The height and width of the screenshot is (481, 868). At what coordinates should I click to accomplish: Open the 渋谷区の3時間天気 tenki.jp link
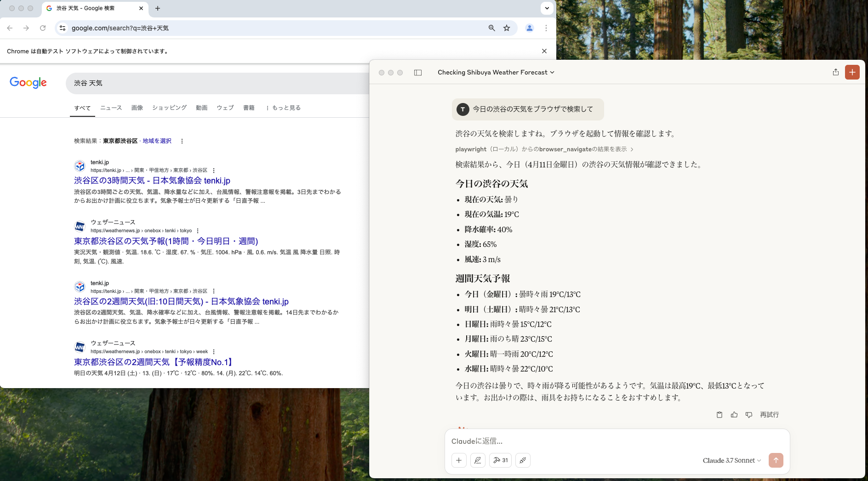(x=152, y=181)
